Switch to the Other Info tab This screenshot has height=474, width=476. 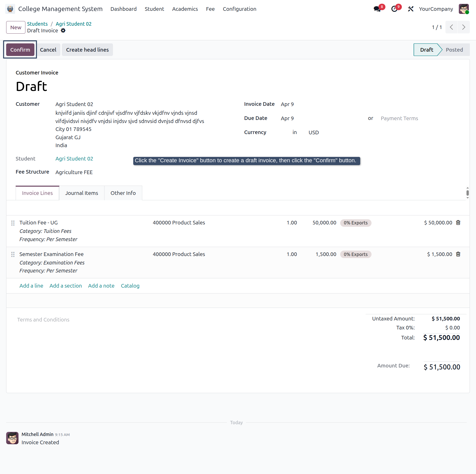point(123,193)
